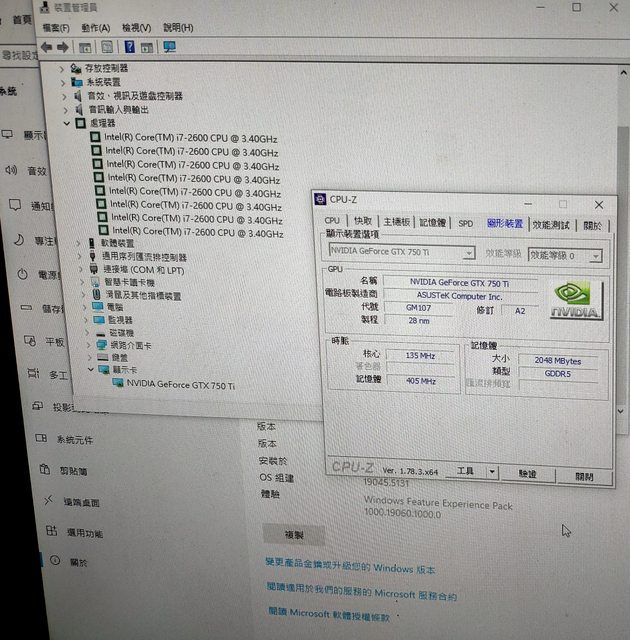630x640 pixels.
Task: Switch to the 記憶體 tab in CPU-Z
Action: click(433, 222)
